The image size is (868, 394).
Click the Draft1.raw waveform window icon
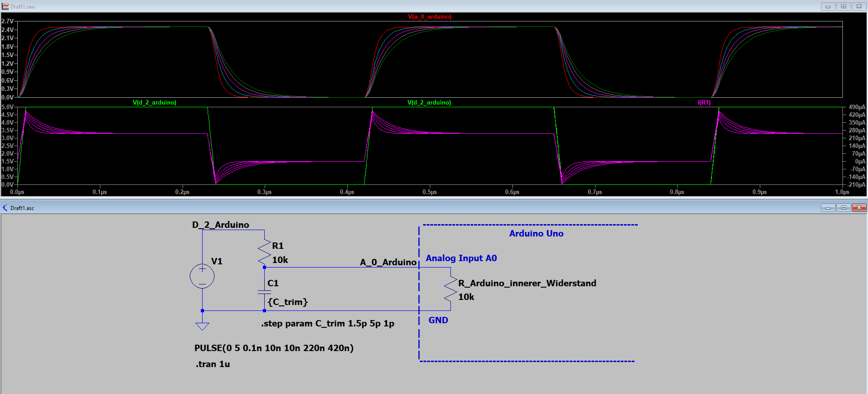[x=5, y=6]
